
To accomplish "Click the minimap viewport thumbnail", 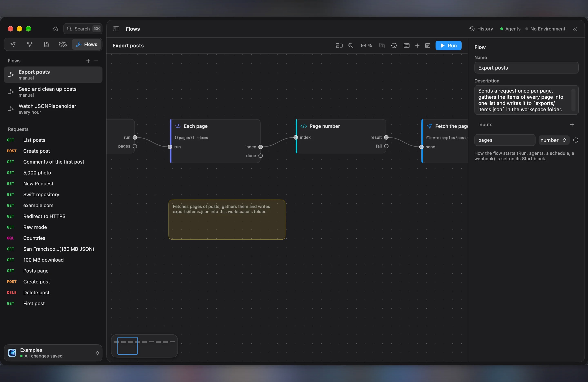I will click(x=127, y=346).
